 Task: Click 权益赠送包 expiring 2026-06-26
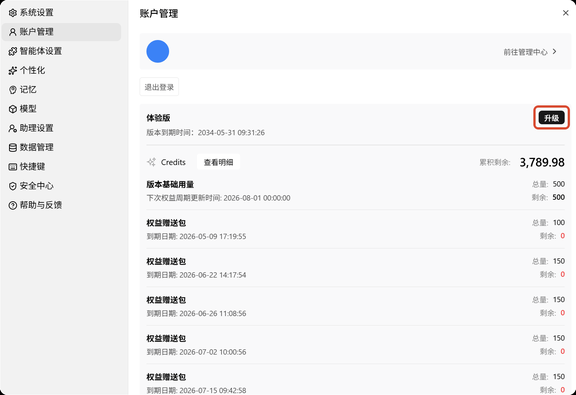point(166,300)
